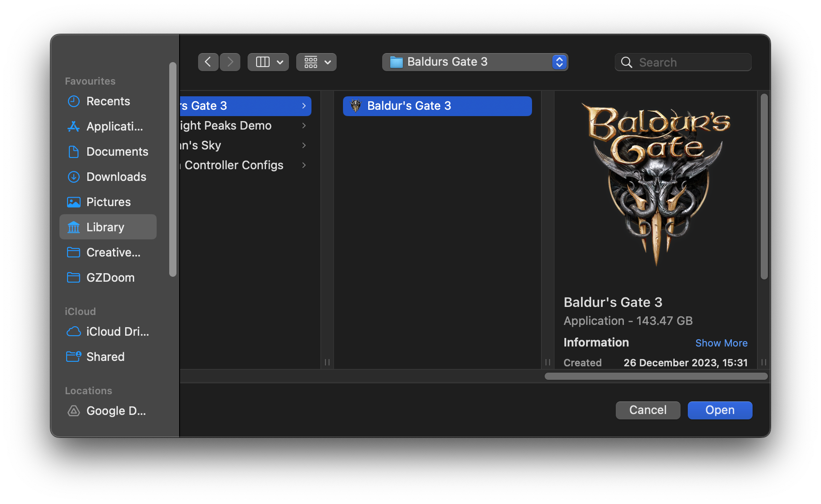Screen dimensions: 821x504
Task: Go back with the left chevron button
Action: (208, 62)
